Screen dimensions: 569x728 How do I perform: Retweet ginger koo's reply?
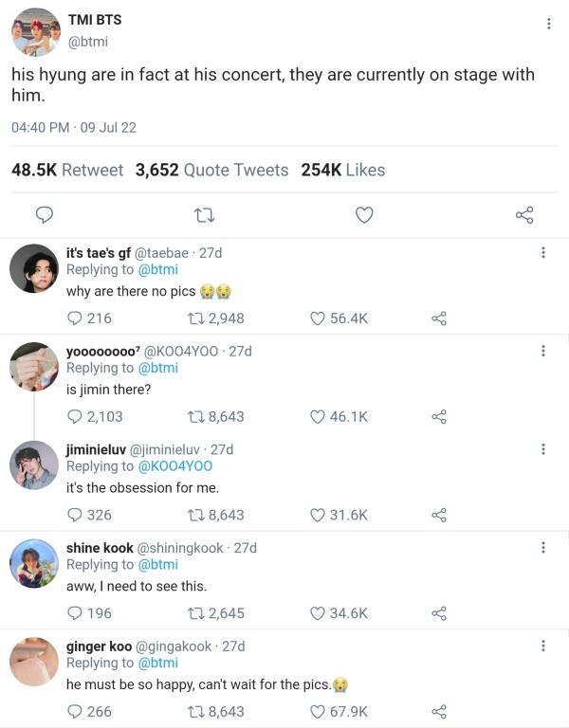pos(196,711)
